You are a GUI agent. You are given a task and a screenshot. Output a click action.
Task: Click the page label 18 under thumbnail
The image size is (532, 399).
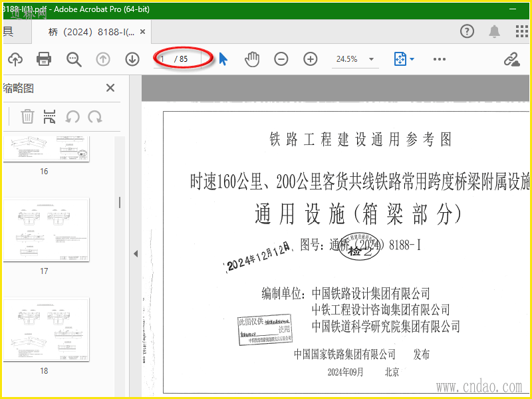point(44,371)
